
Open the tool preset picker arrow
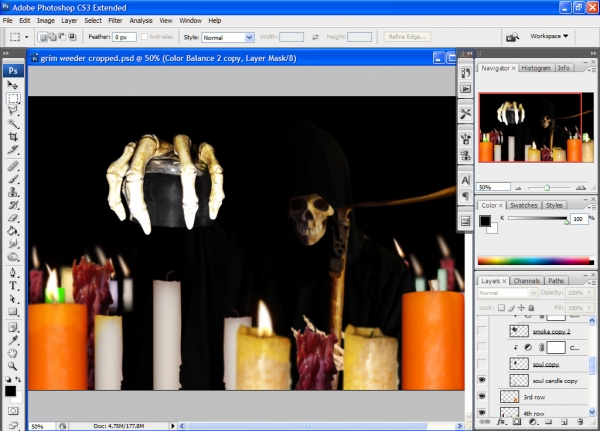[26, 37]
